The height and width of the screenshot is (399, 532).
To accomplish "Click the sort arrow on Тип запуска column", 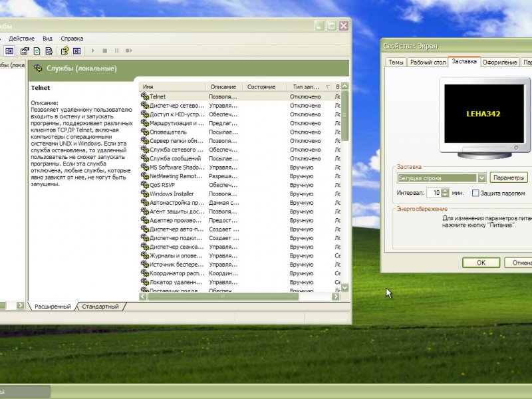I will tap(328, 87).
